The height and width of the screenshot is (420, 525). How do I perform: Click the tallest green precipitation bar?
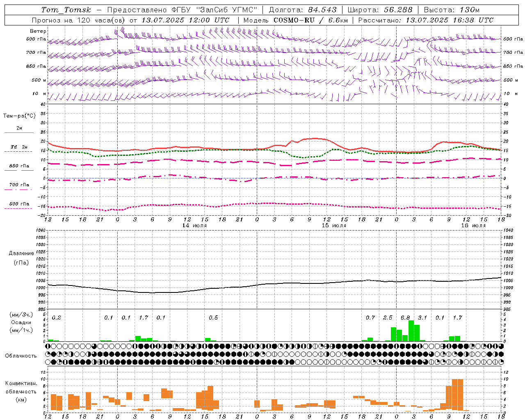coord(411,331)
